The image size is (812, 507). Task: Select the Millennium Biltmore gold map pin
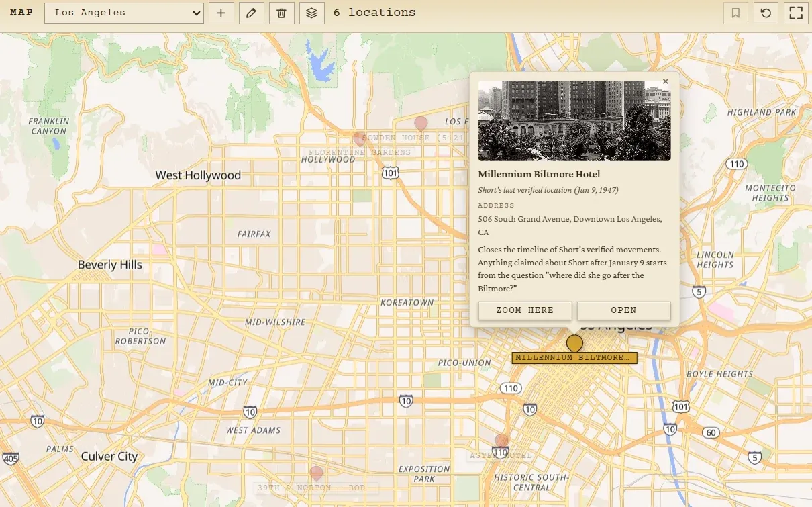tap(574, 343)
